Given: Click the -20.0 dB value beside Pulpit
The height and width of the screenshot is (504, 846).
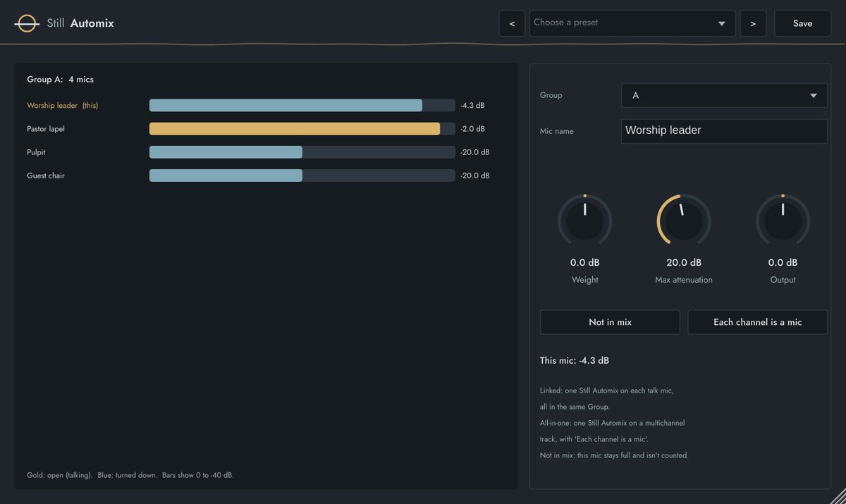Looking at the screenshot, I should point(475,152).
